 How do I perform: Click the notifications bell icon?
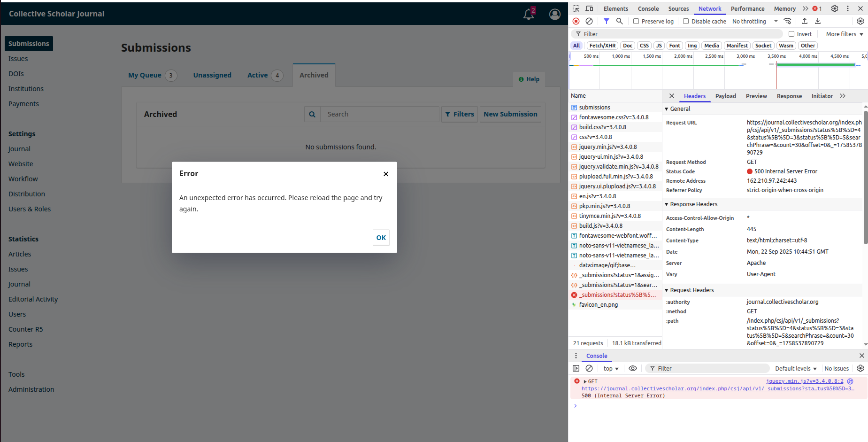click(x=529, y=14)
